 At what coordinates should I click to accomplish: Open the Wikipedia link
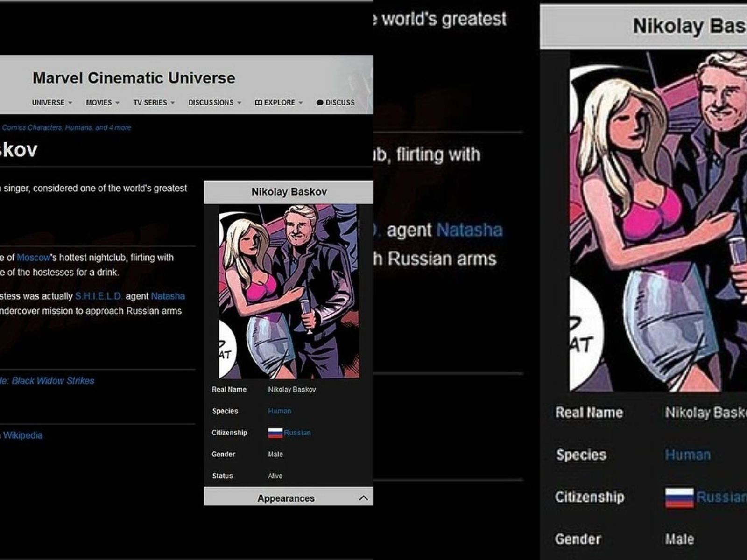pyautogui.click(x=22, y=435)
